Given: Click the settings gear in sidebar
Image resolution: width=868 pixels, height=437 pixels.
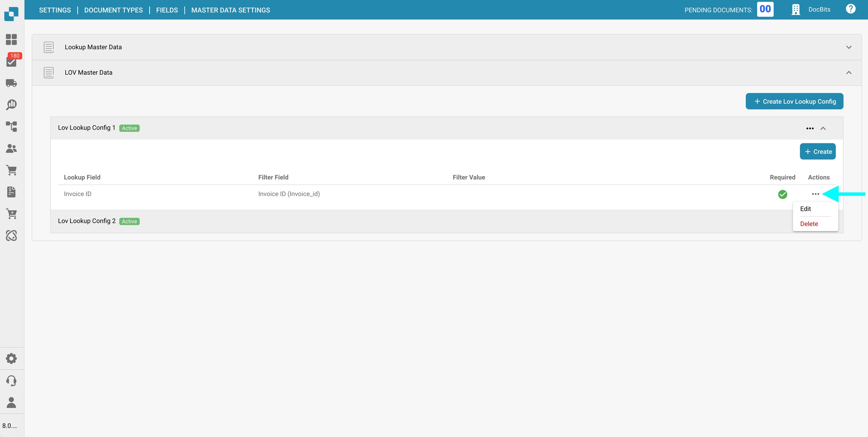Looking at the screenshot, I should [11, 358].
